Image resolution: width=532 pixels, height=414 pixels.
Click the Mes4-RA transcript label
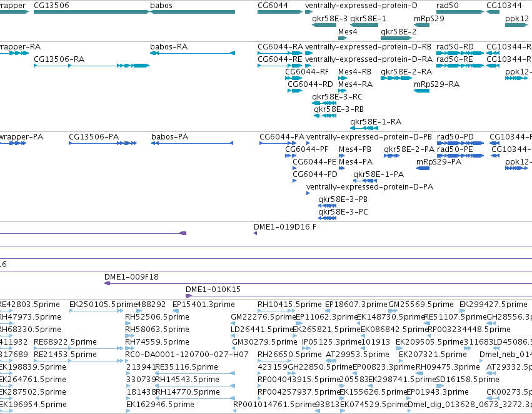pyautogui.click(x=355, y=84)
